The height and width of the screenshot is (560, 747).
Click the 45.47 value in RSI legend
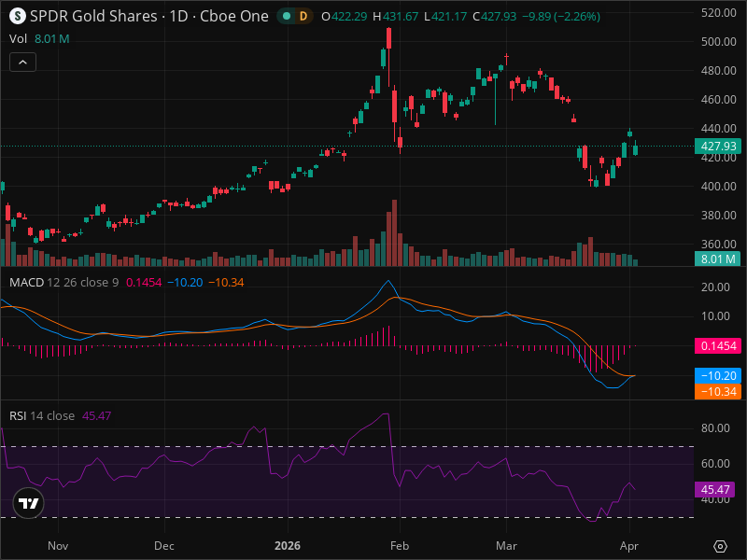point(97,415)
